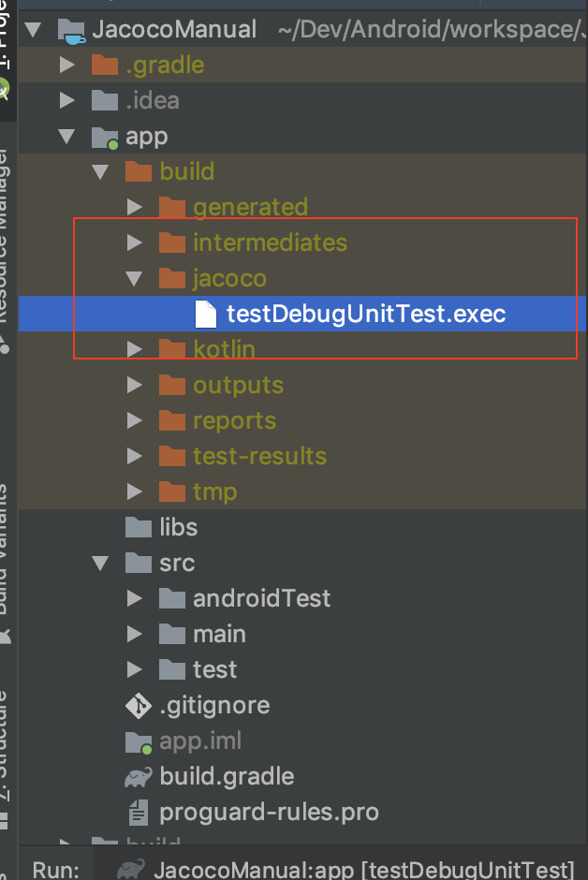The image size is (588, 880).
Task: Expand the main folder arrow
Action: click(x=135, y=634)
